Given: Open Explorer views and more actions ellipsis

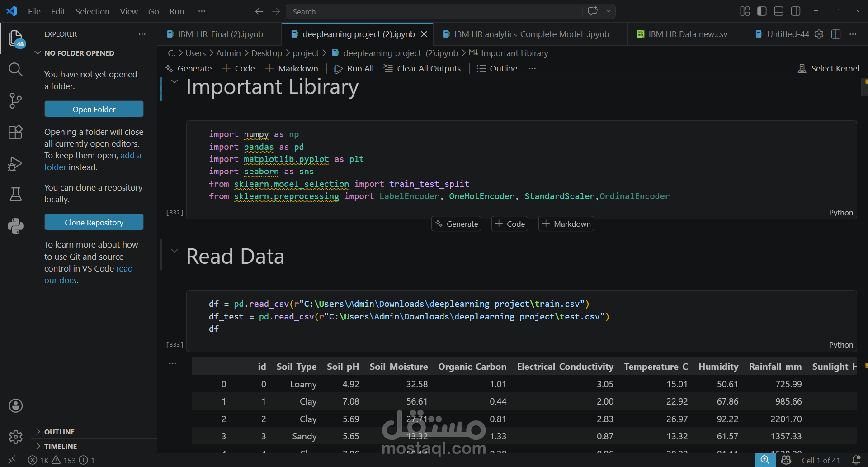Looking at the screenshot, I should tap(142, 34).
